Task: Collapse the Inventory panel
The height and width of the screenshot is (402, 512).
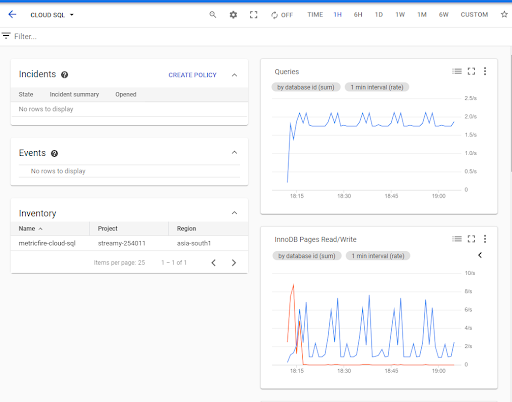Action: point(235,213)
